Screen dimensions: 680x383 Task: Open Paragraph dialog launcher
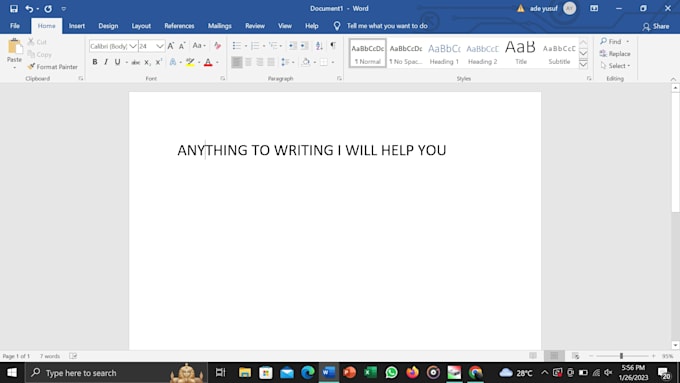pos(339,79)
